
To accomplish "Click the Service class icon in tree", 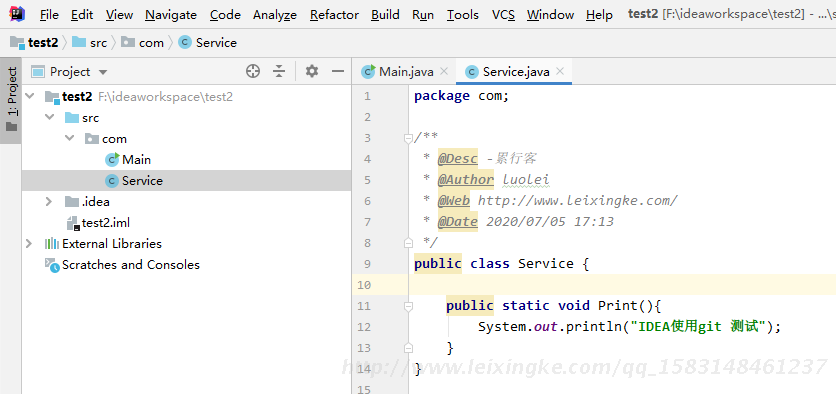I will [111, 181].
